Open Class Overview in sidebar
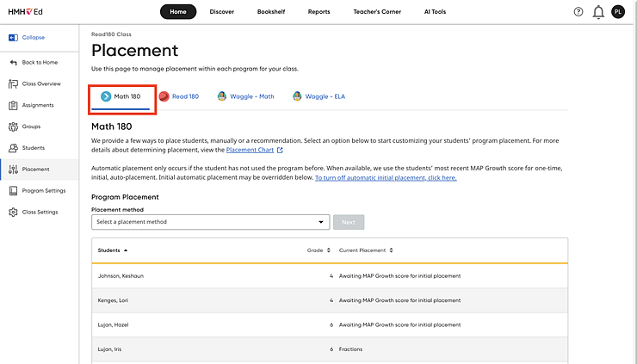This screenshot has width=637, height=364. click(40, 84)
